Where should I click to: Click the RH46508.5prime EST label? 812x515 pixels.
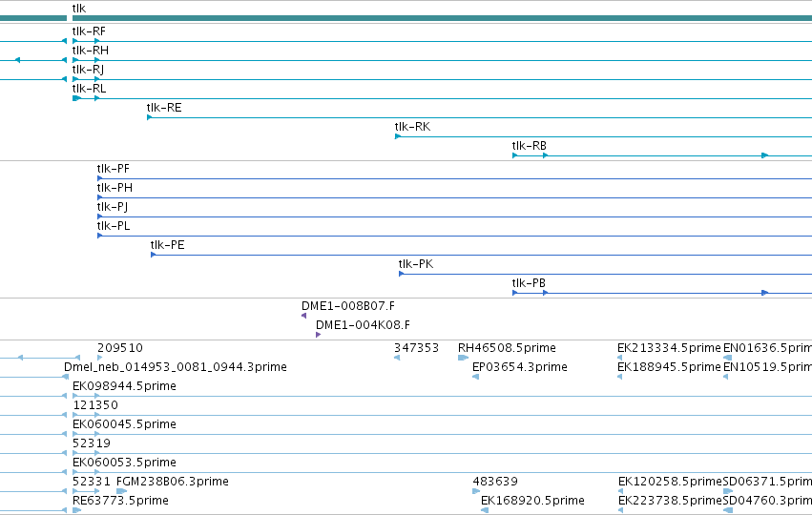pos(507,348)
